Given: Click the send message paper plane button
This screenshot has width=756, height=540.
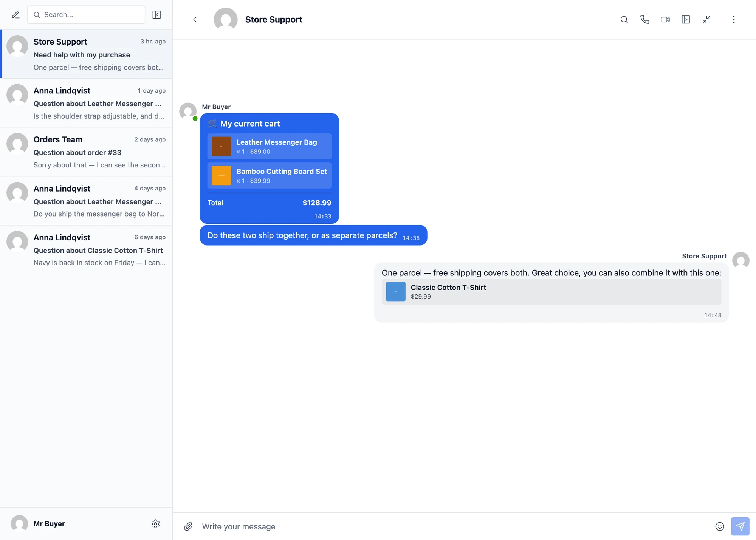Looking at the screenshot, I should [740, 526].
